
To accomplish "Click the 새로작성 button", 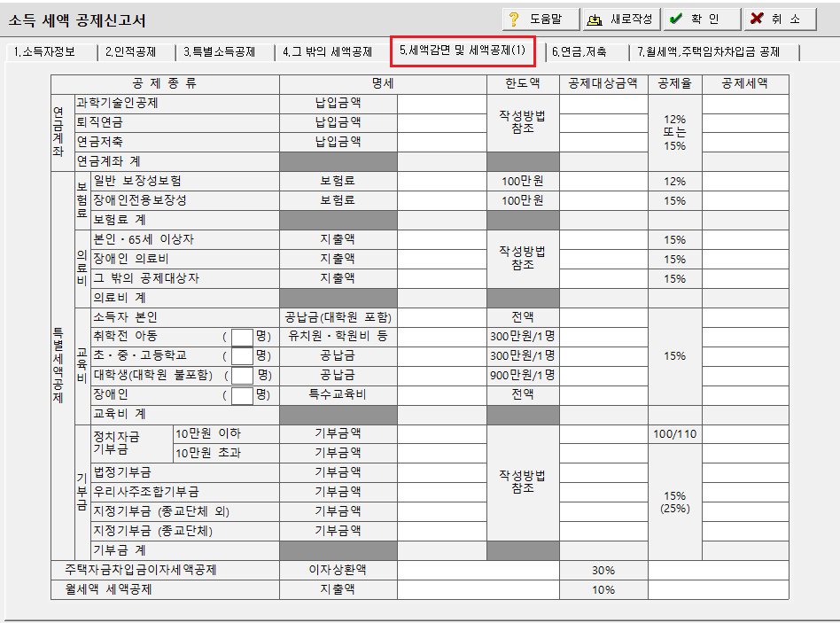I will (621, 19).
